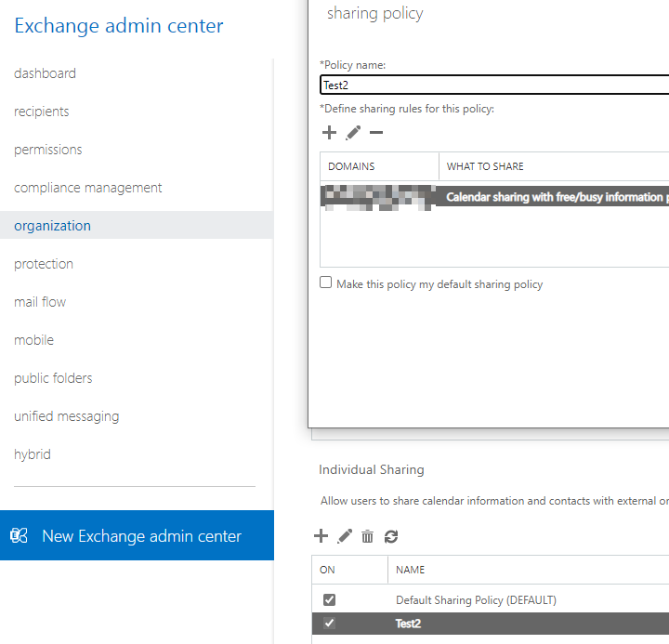Delete the selected individual sharing policy
Image resolution: width=669 pixels, height=644 pixels.
tap(367, 536)
